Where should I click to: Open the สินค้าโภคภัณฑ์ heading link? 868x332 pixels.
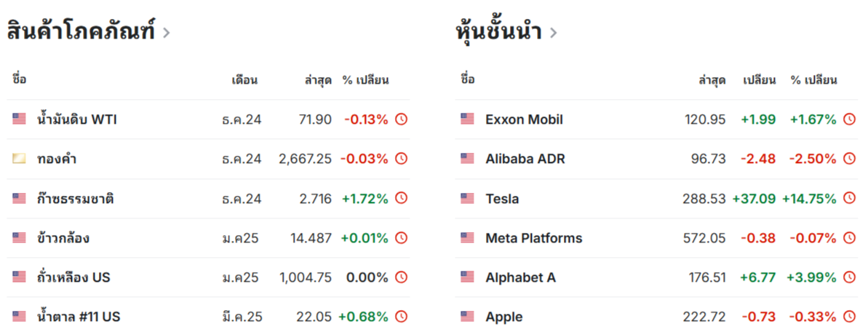pos(81,31)
